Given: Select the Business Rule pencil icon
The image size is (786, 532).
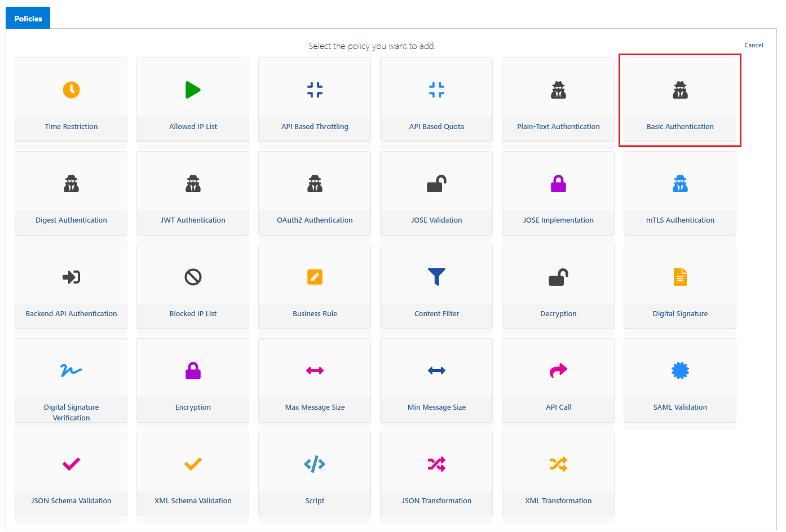Looking at the screenshot, I should 315,277.
